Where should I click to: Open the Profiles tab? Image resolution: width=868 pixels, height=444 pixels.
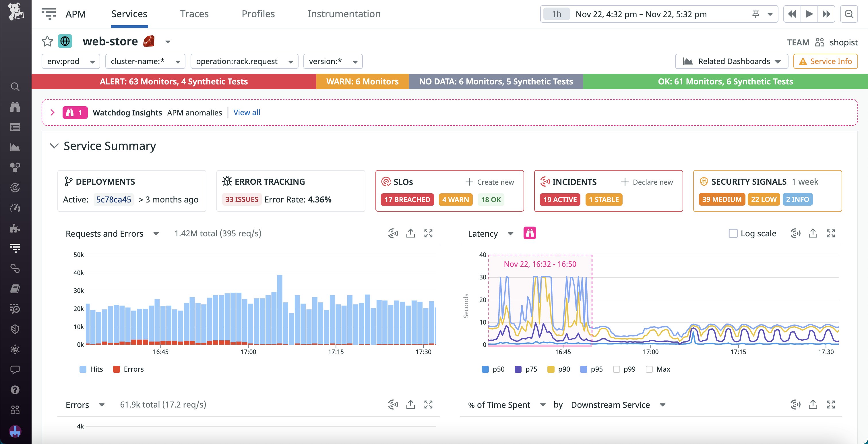(258, 14)
